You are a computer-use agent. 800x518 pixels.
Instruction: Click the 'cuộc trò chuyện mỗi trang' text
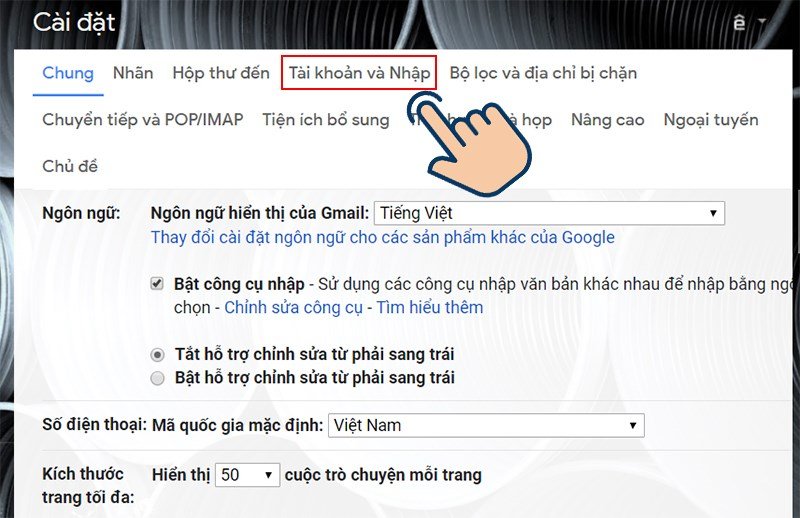click(x=383, y=475)
